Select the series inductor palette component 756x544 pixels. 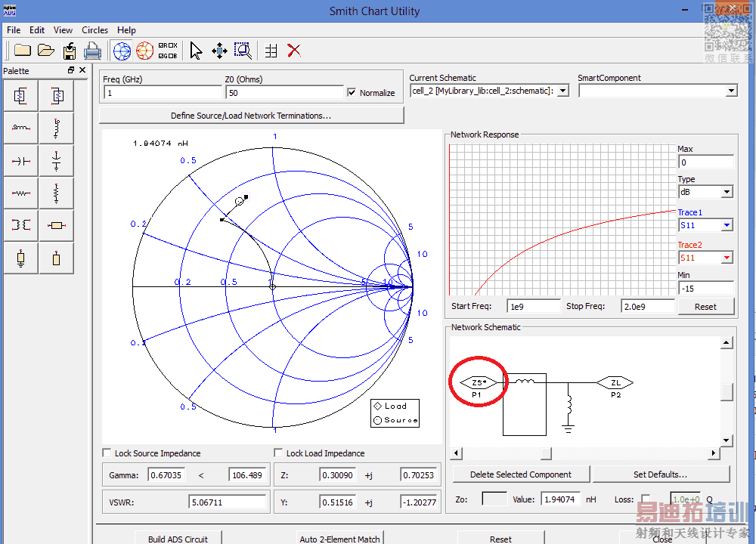[20, 128]
